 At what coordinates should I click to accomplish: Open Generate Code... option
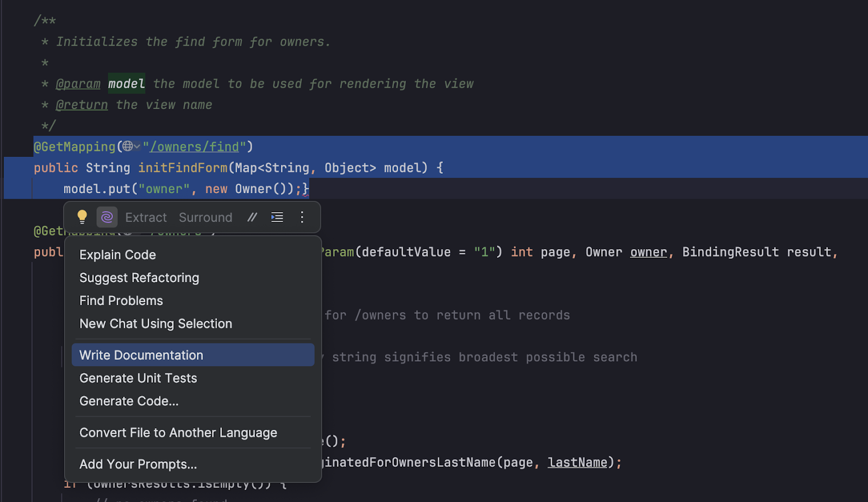pyautogui.click(x=193, y=401)
